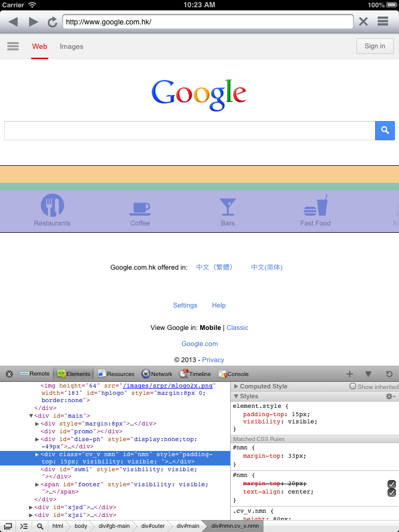
Task: Open the Settings link
Action: click(185, 305)
